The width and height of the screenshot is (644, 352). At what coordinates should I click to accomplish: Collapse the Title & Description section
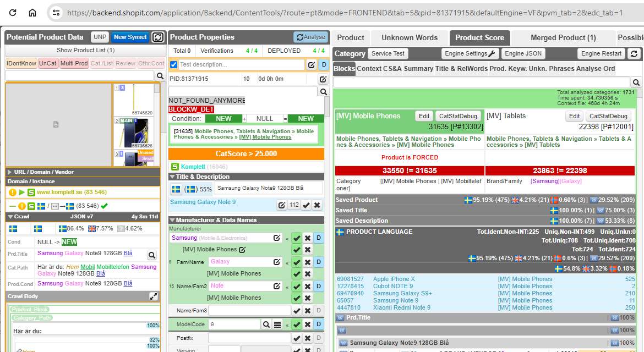click(172, 177)
